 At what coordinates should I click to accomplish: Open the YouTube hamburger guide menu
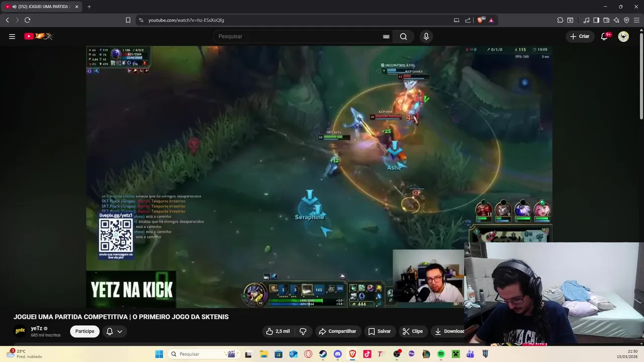[x=12, y=36]
